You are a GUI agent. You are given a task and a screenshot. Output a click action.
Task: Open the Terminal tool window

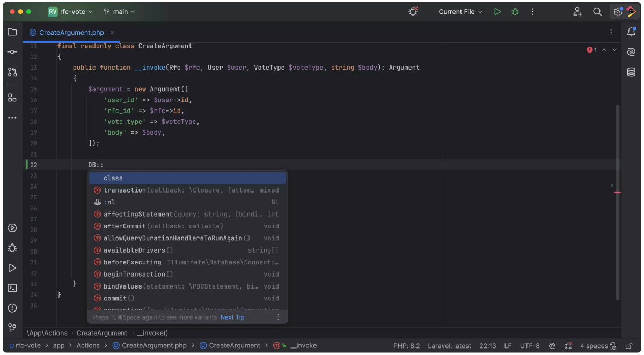[x=12, y=287]
